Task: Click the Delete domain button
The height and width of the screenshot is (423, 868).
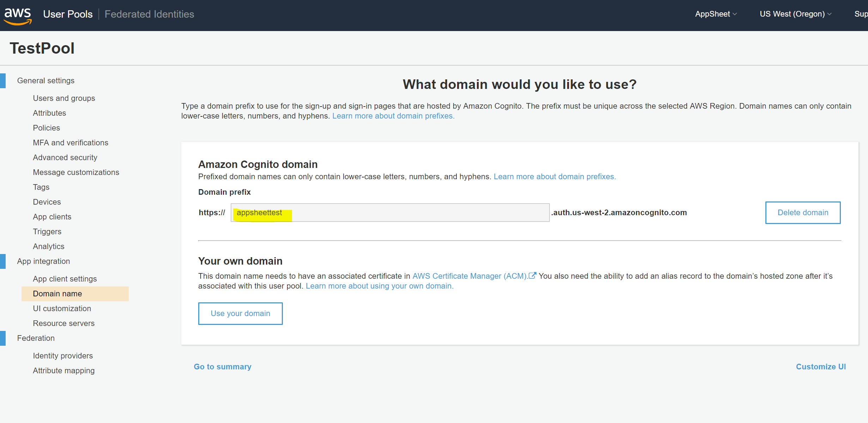Action: tap(803, 212)
